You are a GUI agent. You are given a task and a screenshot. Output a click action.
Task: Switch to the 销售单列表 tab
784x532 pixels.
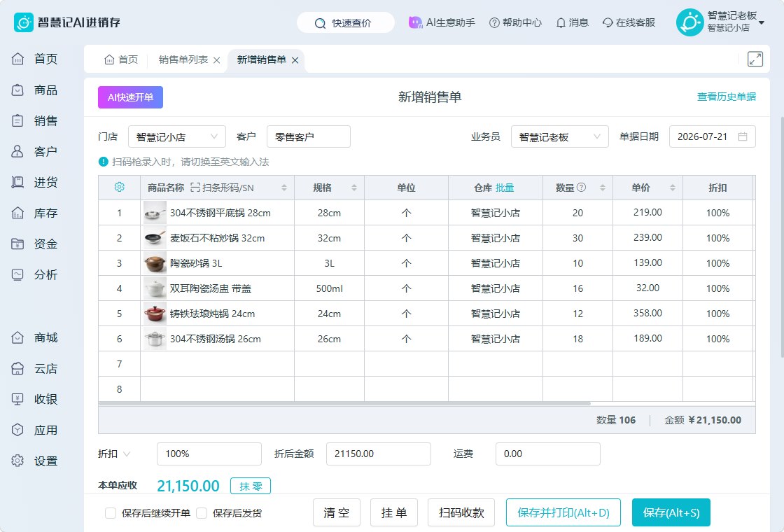tap(183, 59)
